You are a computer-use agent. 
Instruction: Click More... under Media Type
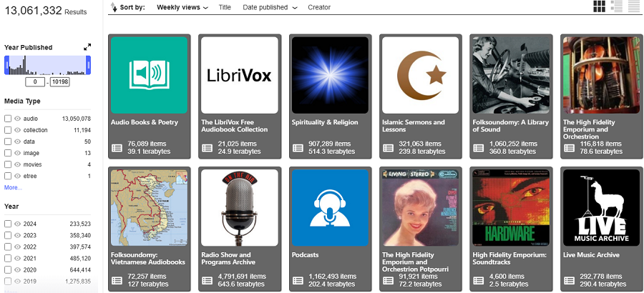point(13,187)
